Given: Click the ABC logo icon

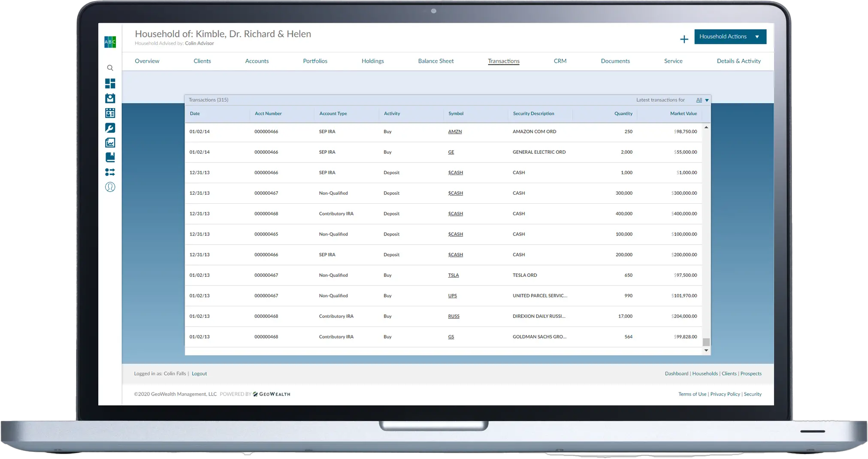Looking at the screenshot, I should click(110, 42).
